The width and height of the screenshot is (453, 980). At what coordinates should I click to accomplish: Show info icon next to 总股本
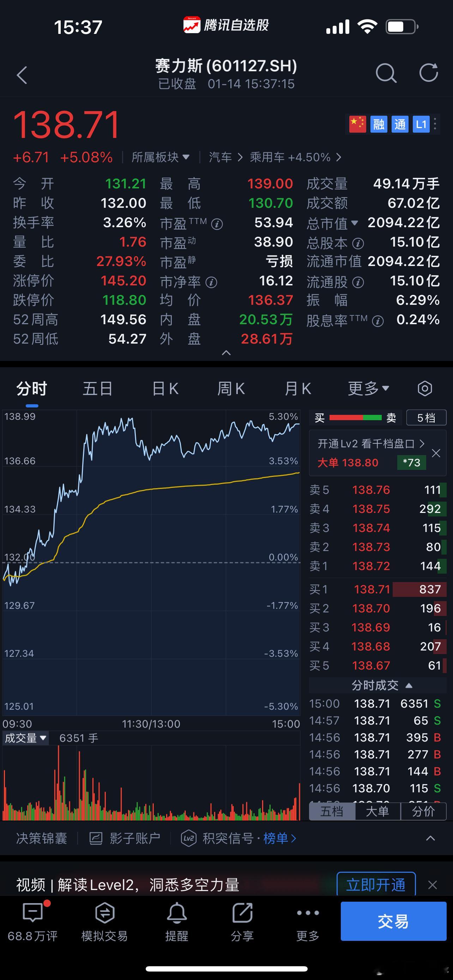coord(358,243)
